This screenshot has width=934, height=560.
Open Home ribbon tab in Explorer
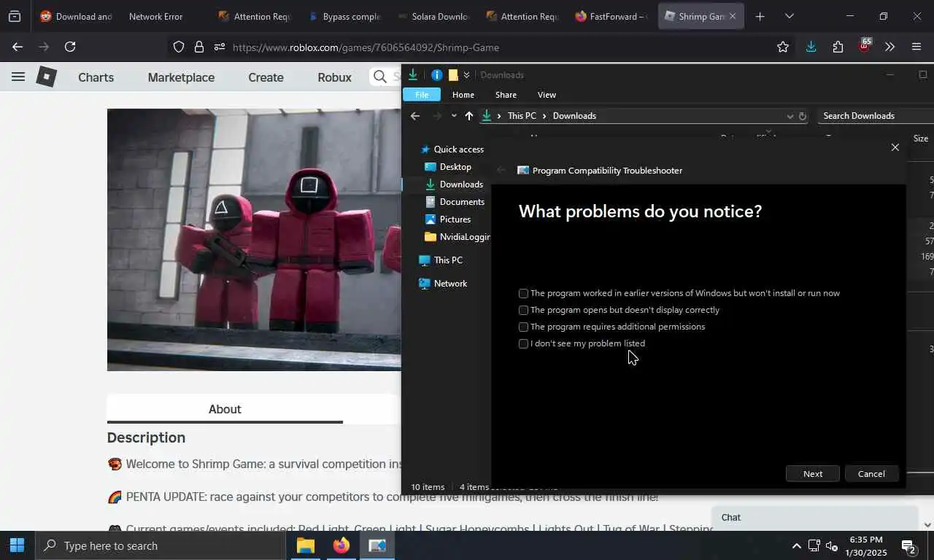point(463,95)
